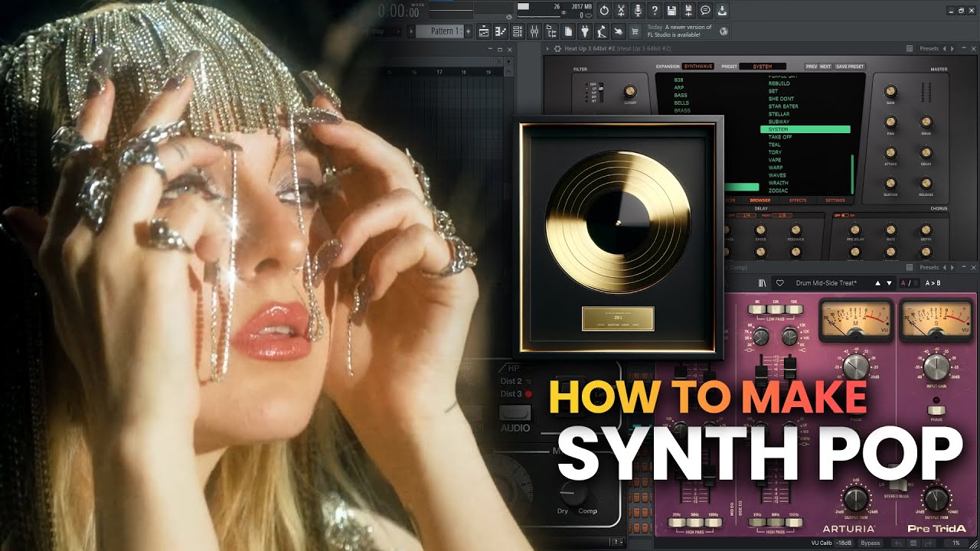The height and width of the screenshot is (551, 980).
Task: Open the delay 1/8 time dropdown
Action: click(782, 215)
